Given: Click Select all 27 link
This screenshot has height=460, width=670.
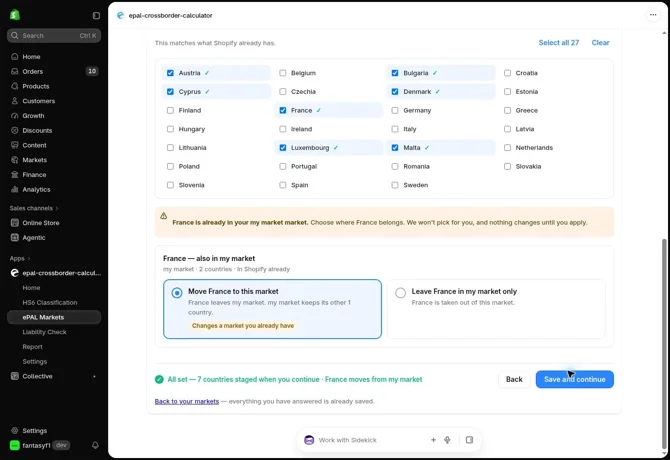Looking at the screenshot, I should 558,43.
